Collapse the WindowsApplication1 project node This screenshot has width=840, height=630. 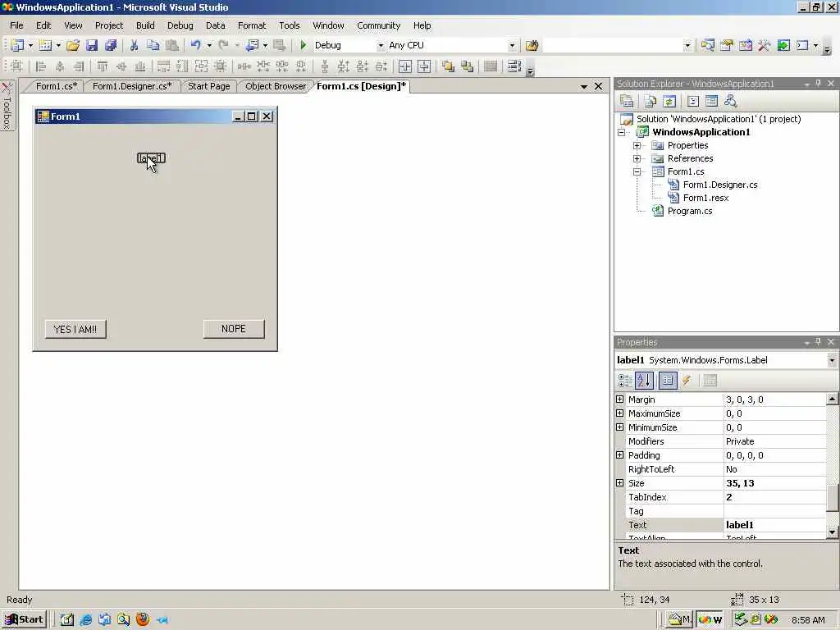622,132
